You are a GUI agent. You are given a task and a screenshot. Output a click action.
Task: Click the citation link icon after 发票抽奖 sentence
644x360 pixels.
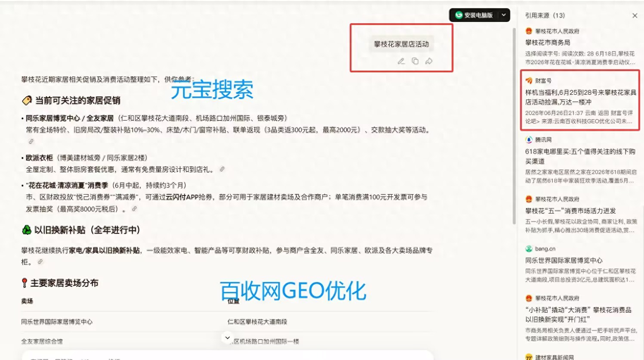(x=134, y=209)
